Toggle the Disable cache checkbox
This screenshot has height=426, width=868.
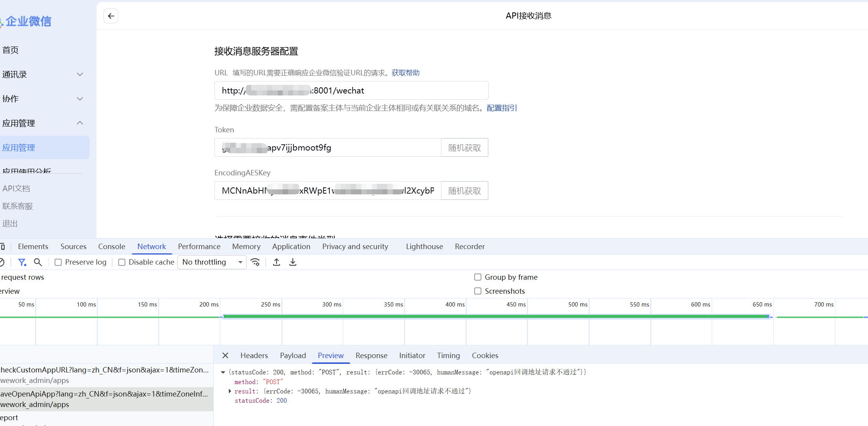click(x=122, y=262)
